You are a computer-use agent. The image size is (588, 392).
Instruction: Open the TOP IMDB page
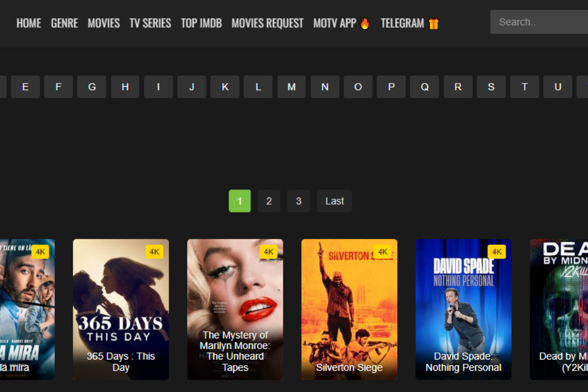201,23
